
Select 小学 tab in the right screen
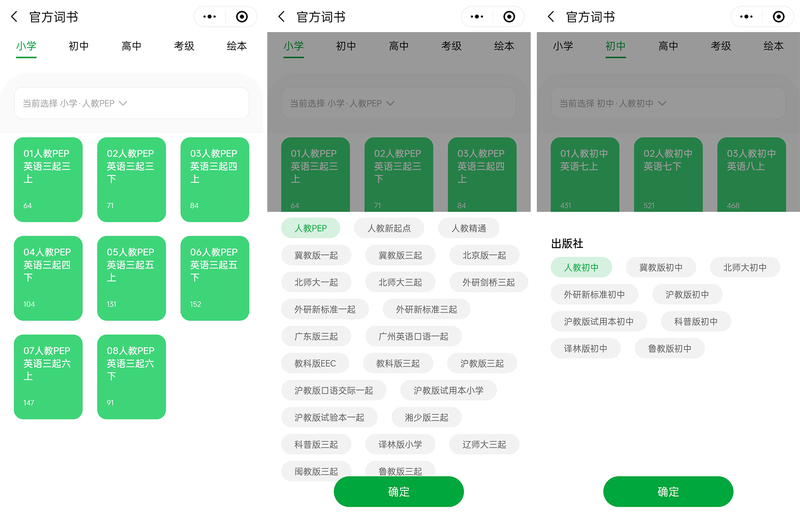tap(563, 46)
